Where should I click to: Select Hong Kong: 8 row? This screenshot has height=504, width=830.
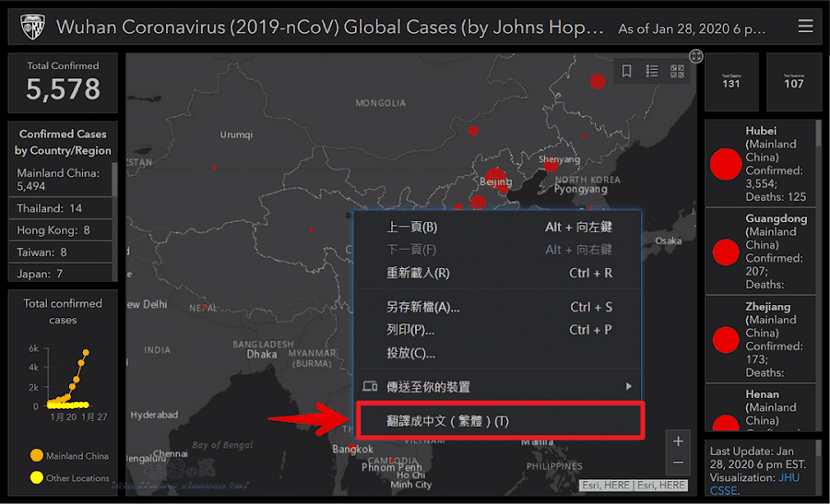click(60, 230)
